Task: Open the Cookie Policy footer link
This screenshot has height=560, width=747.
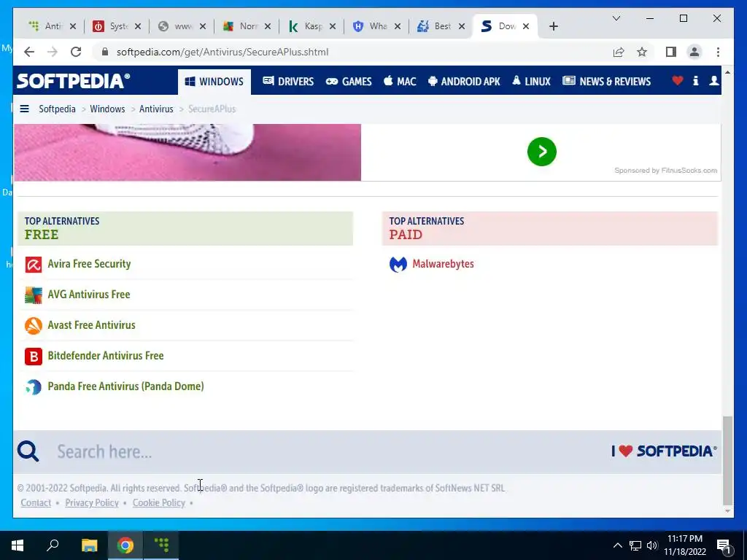Action: pyautogui.click(x=158, y=503)
